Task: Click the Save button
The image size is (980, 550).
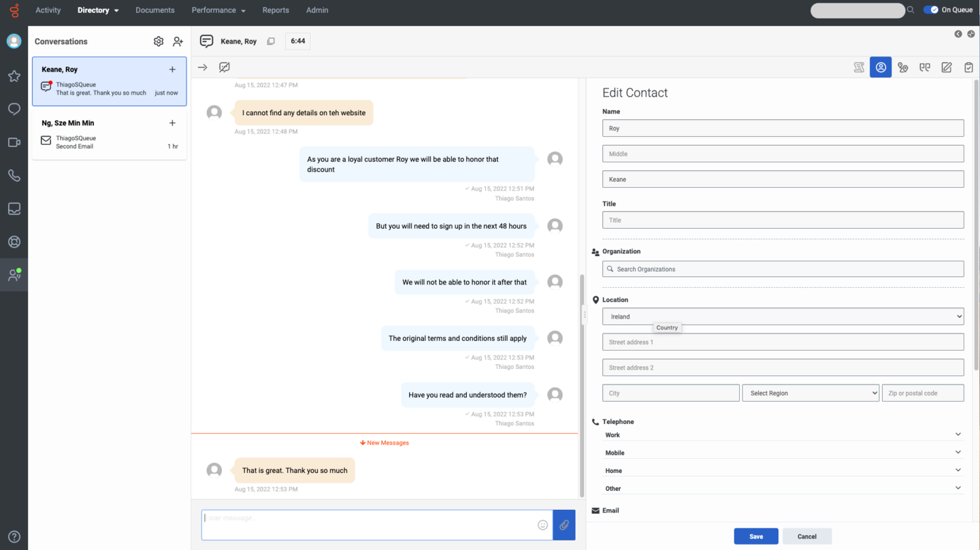Action: pyautogui.click(x=756, y=536)
